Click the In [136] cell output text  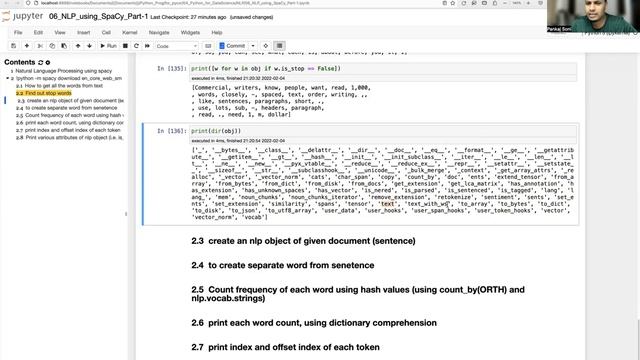point(383,184)
